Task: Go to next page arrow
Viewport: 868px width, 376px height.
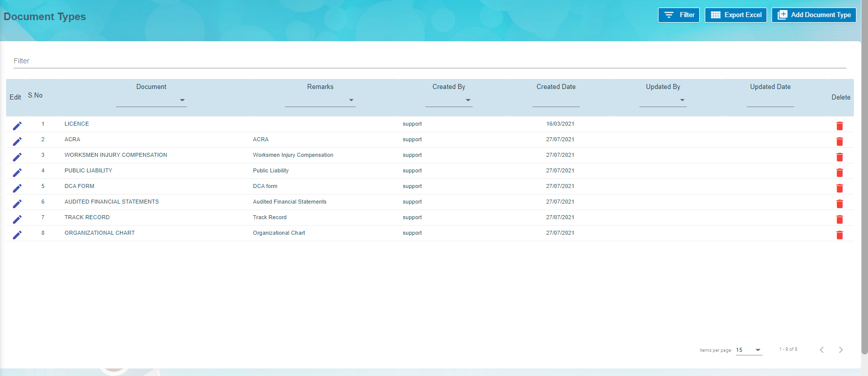Action: click(840, 350)
